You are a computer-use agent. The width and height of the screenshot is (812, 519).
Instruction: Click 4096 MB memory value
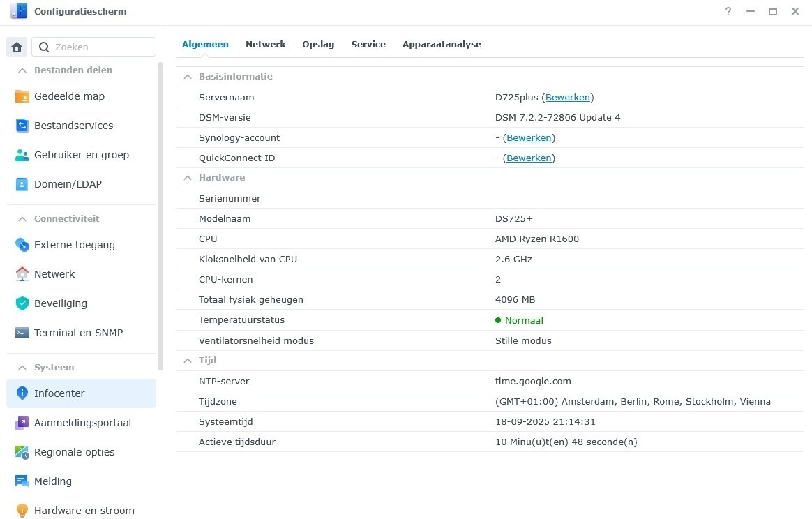pyautogui.click(x=516, y=299)
